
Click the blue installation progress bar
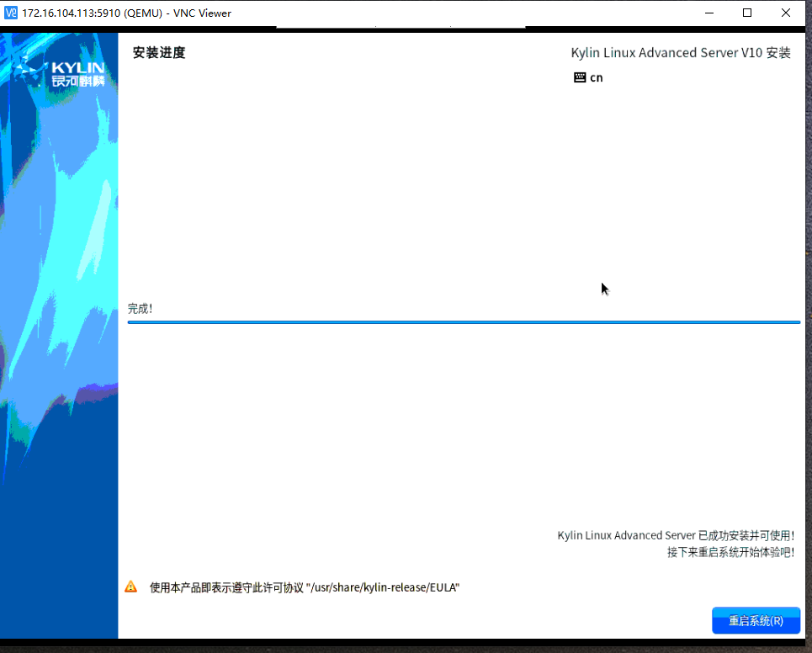(463, 321)
